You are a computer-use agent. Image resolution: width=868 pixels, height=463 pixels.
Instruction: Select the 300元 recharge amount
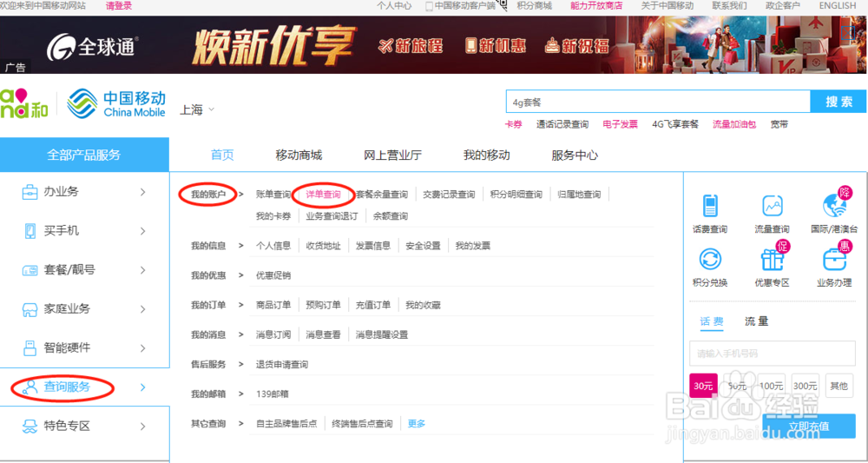[x=805, y=386]
